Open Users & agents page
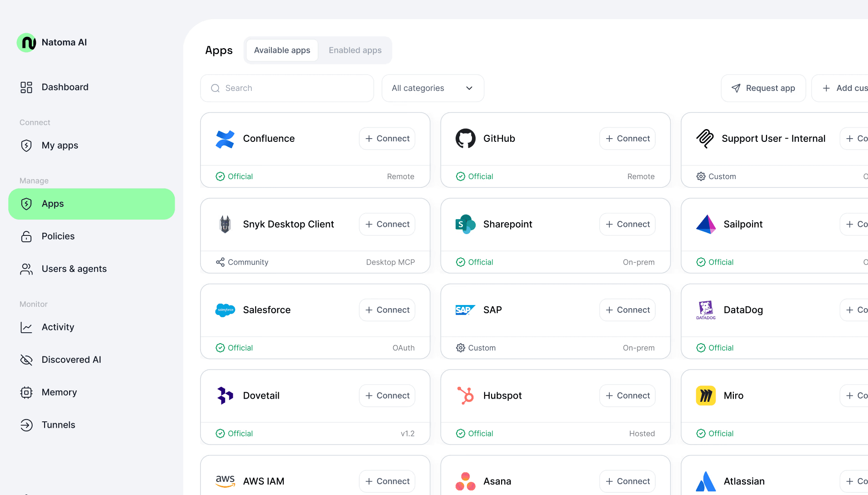The image size is (868, 495). coord(91,269)
